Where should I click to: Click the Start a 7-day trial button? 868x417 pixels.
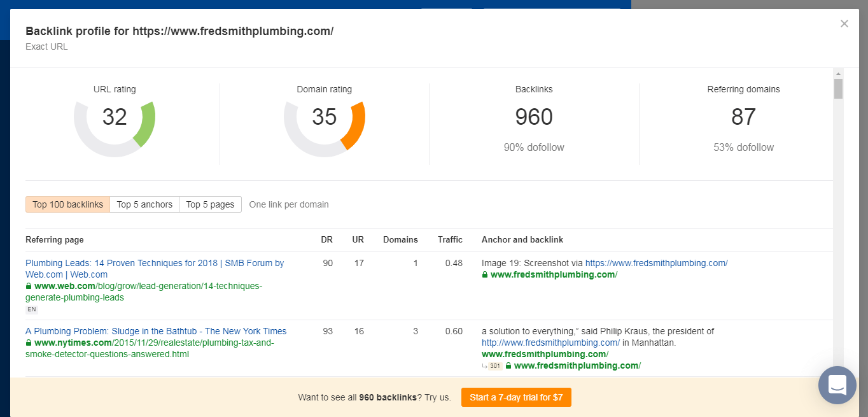516,397
